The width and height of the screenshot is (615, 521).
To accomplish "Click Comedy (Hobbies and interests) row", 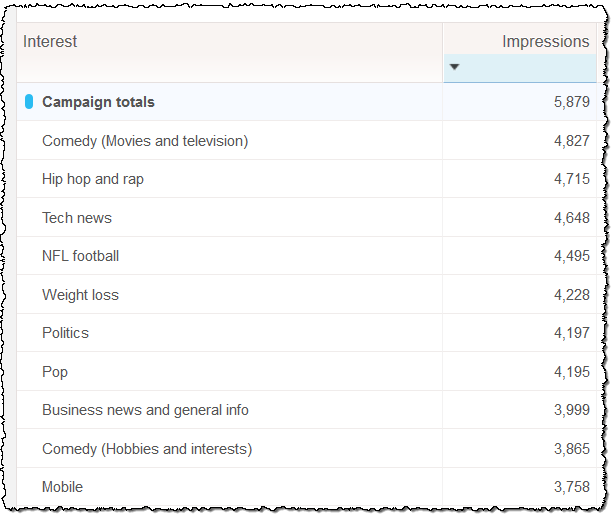I will coord(147,449).
